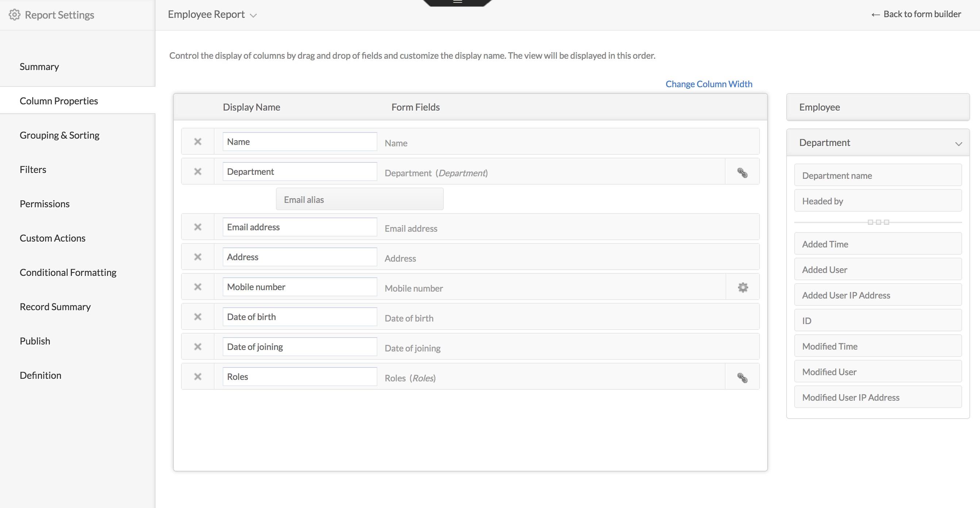The image size is (980, 508).
Task: Go to the Publish section
Action: point(35,340)
